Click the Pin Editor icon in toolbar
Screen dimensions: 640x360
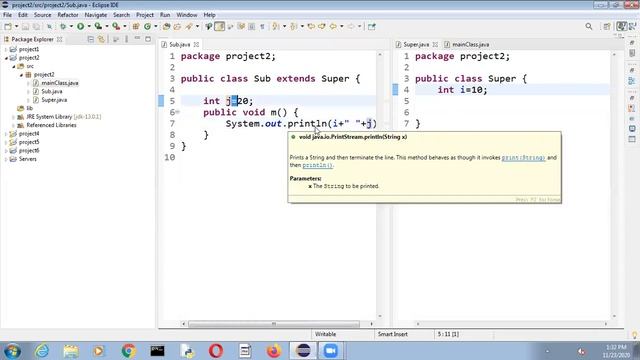point(371,27)
